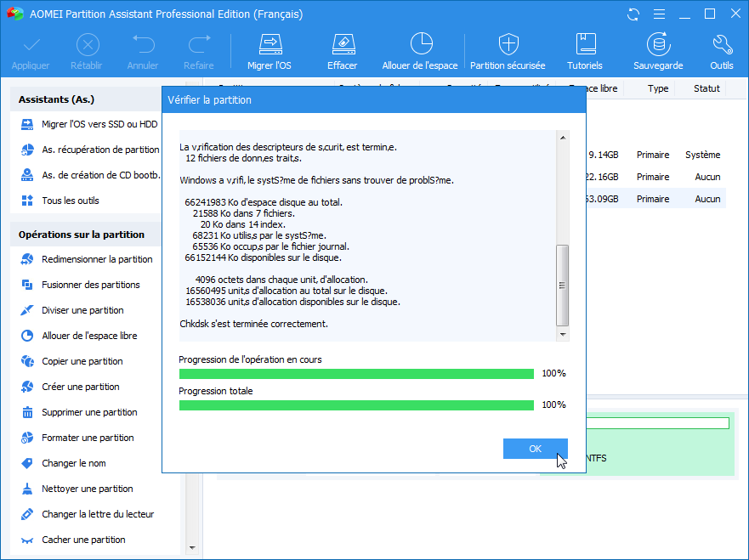Click the Rétablir toolbar icon
The height and width of the screenshot is (560, 749).
(x=88, y=45)
